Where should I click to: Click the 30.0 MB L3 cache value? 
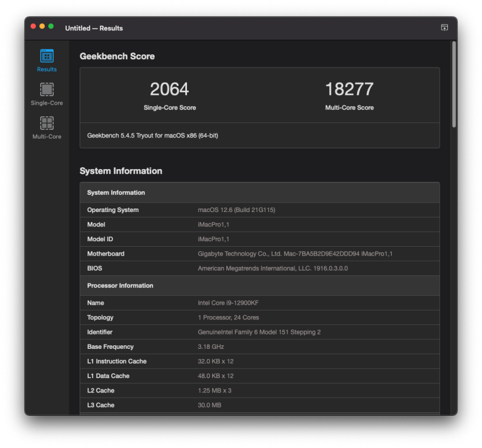click(209, 405)
